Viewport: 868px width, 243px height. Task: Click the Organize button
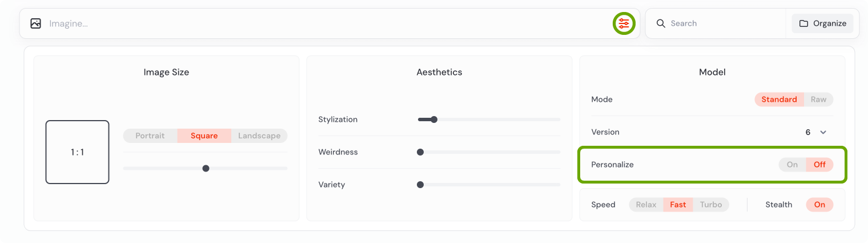coord(822,23)
